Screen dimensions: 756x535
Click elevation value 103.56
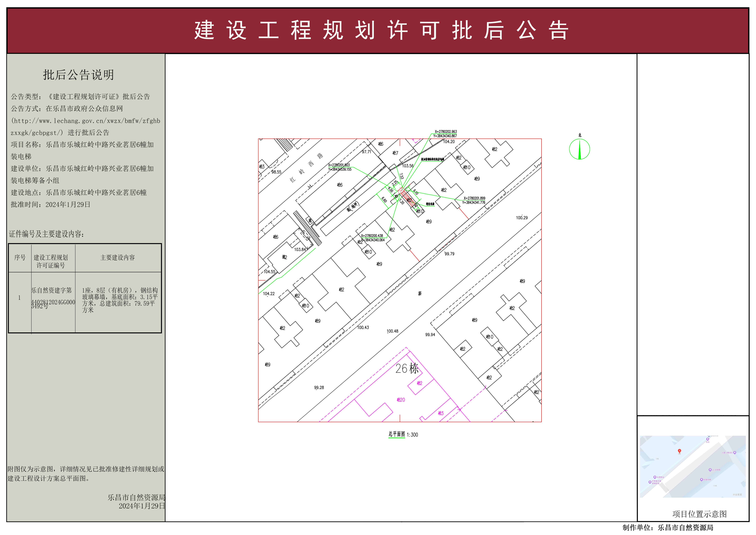click(x=408, y=166)
